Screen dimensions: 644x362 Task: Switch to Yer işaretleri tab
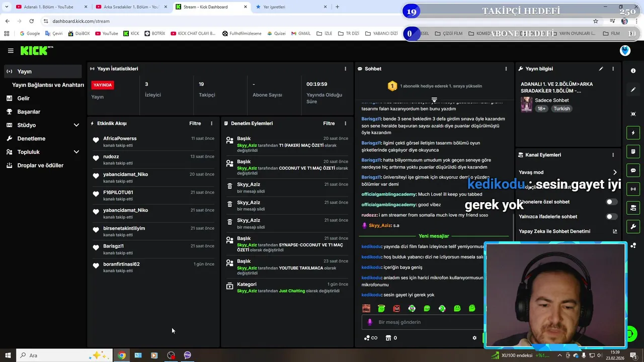coord(292,7)
